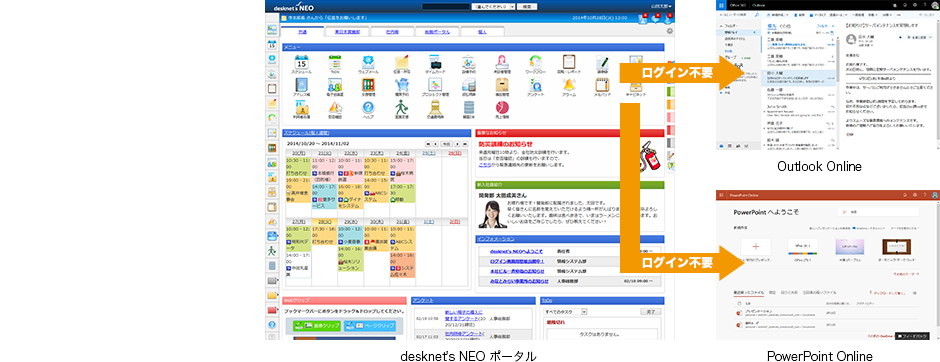This screenshot has height=362, width=940.
Task: Select the wooden frame template in PowerPoint Online
Action: 897,246
